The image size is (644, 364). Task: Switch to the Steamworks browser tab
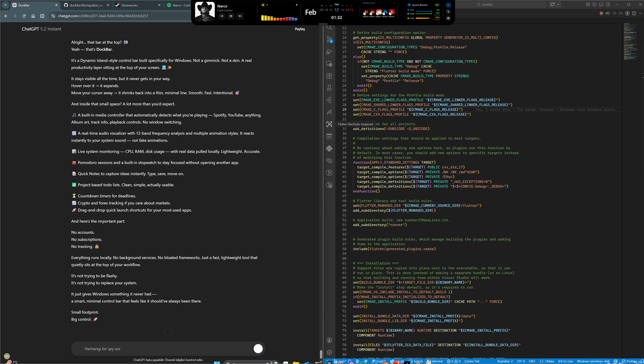click(129, 5)
